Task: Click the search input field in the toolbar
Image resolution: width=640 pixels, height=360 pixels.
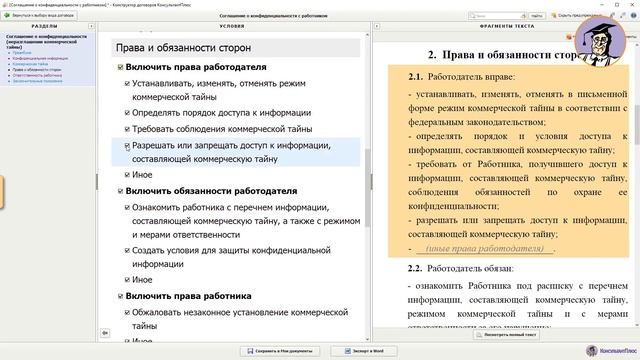Action: coord(498,16)
